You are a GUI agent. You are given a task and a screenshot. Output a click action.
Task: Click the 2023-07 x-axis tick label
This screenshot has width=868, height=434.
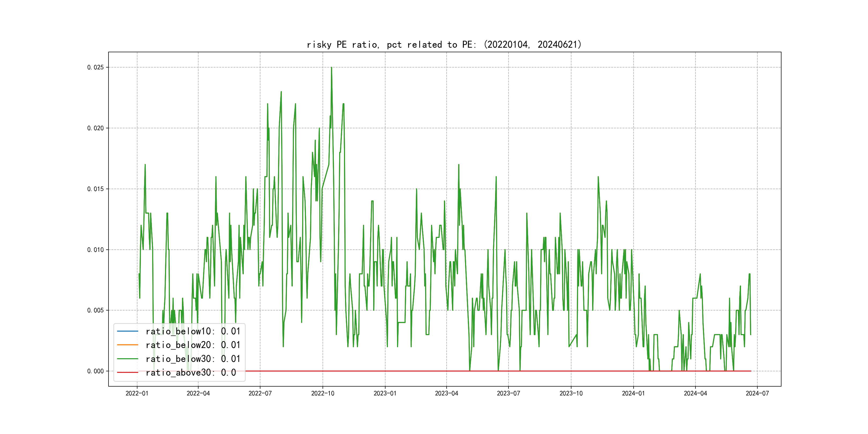click(x=508, y=393)
